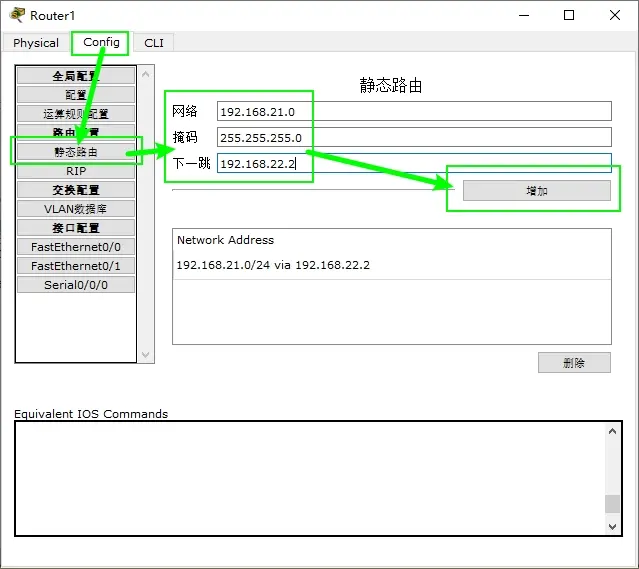
Task: Select 全局配置 section header
Action: 76,76
